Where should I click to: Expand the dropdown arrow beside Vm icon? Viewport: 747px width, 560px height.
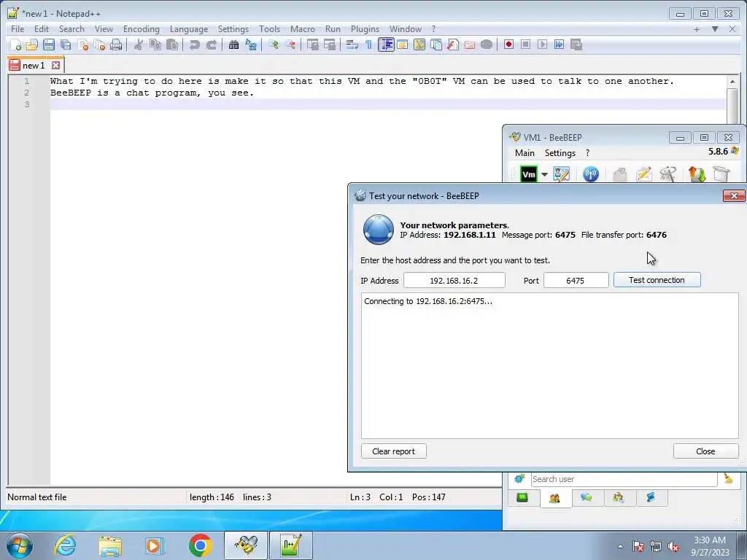pos(544,174)
